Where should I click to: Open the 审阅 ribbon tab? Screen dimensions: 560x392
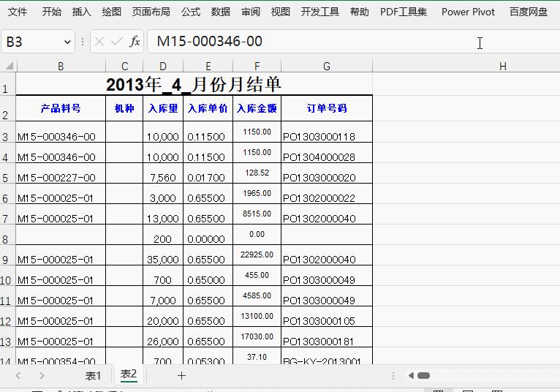pos(251,12)
